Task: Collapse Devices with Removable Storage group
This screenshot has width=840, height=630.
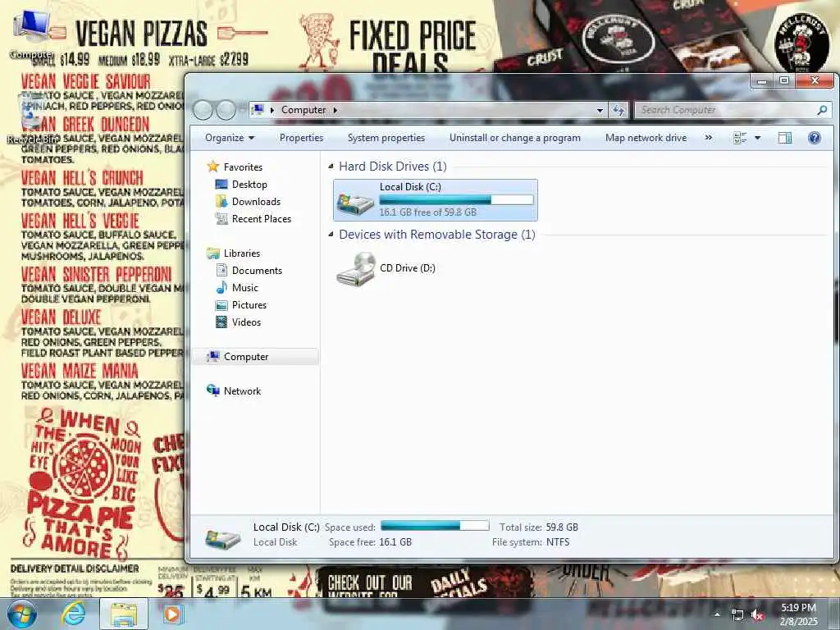Action: pyautogui.click(x=331, y=234)
